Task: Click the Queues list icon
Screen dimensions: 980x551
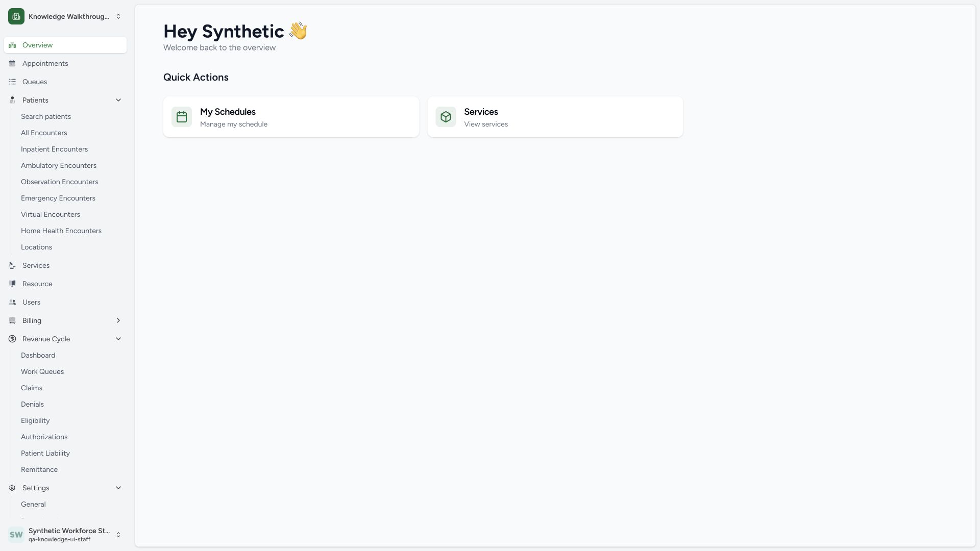Action: point(12,82)
